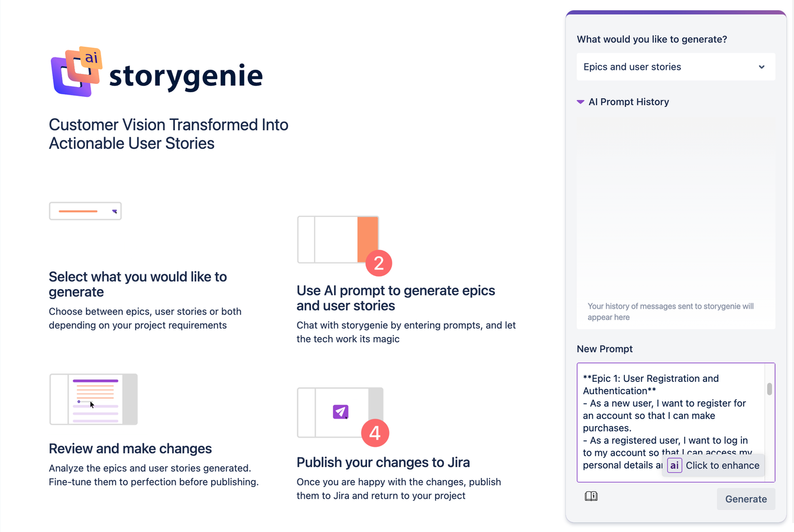Generate the epics and user stories
Screen dimensions: 794x532
pos(746,499)
